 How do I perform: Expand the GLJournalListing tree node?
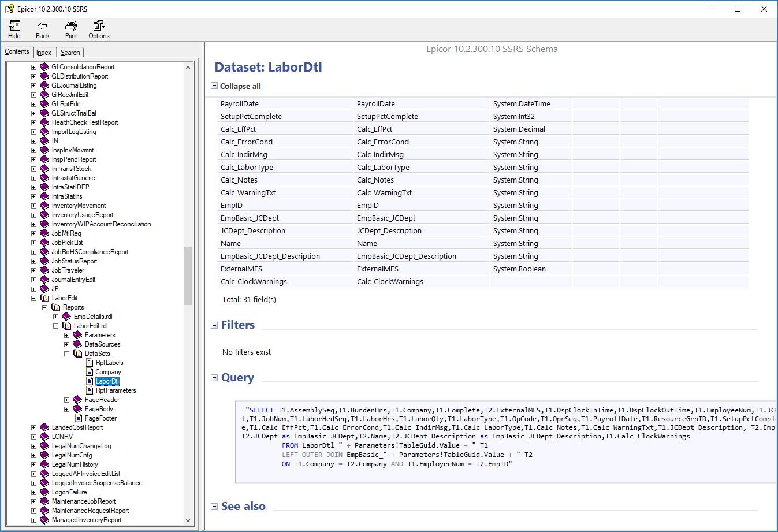click(x=33, y=85)
